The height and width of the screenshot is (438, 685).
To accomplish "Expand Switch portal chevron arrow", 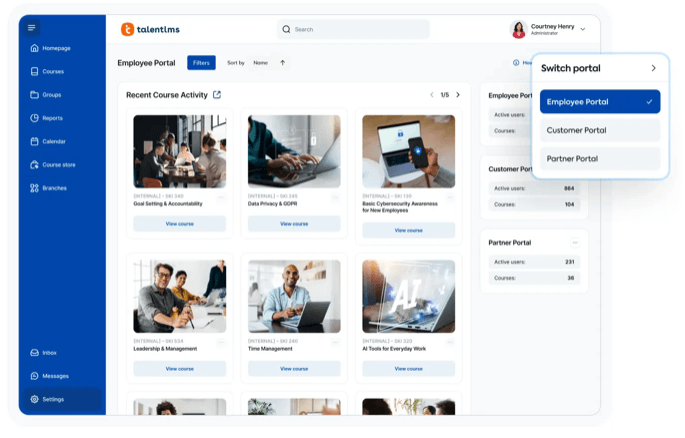I will tap(653, 68).
